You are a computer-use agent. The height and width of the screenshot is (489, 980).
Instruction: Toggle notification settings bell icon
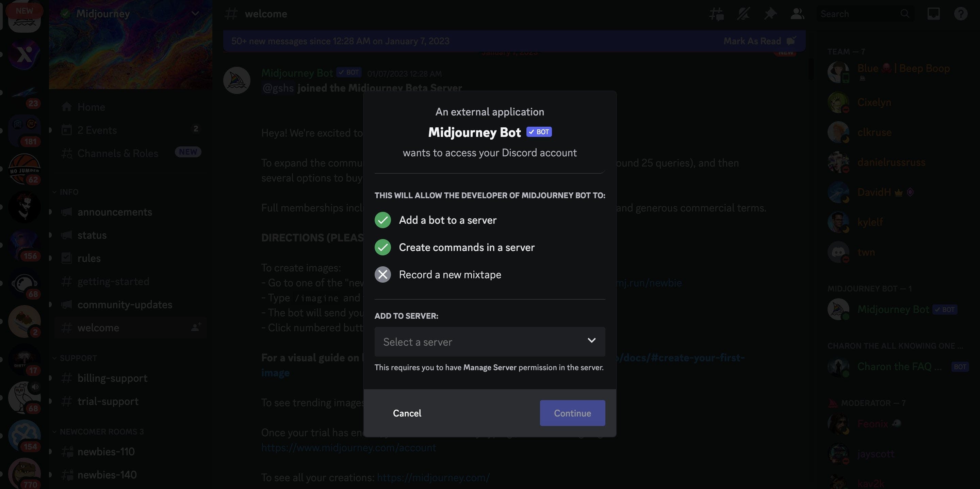point(743,14)
